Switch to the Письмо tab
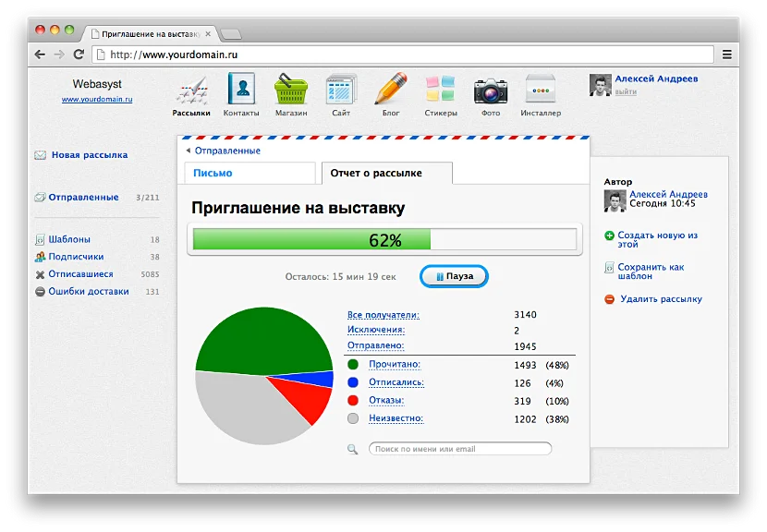 [250, 173]
